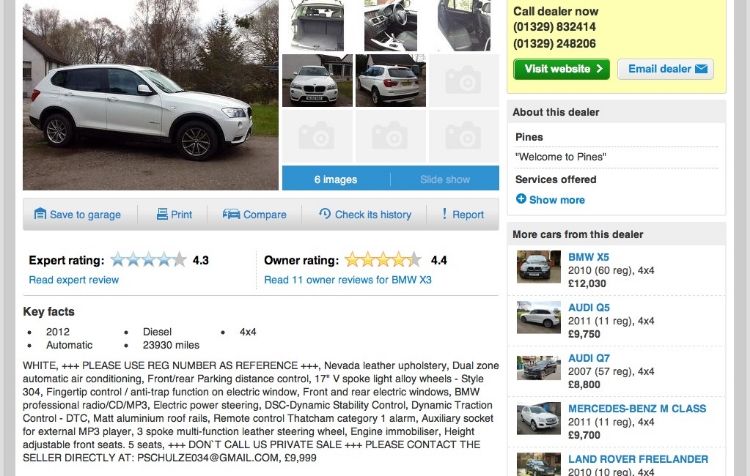Open the Read expert review link
The width and height of the screenshot is (750, 476).
click(x=74, y=280)
